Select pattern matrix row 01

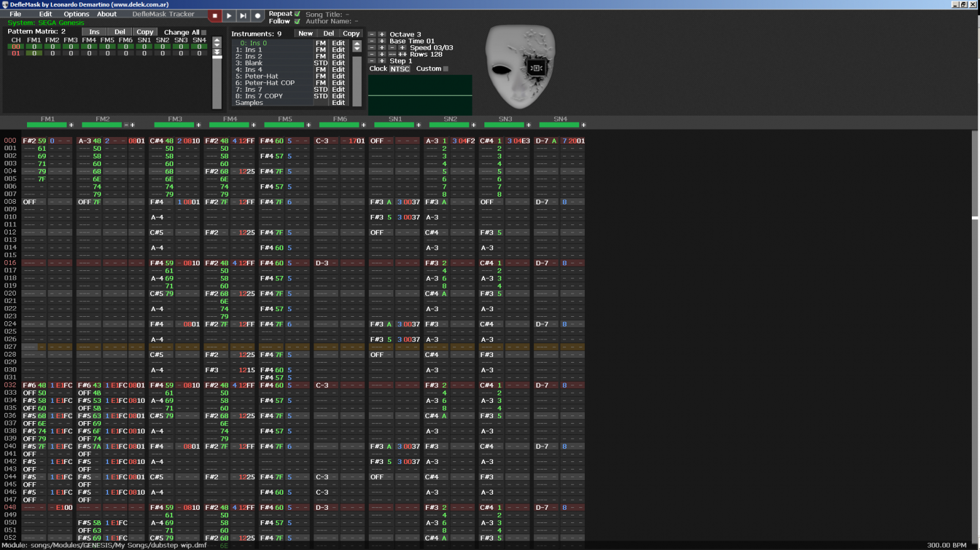(16, 53)
